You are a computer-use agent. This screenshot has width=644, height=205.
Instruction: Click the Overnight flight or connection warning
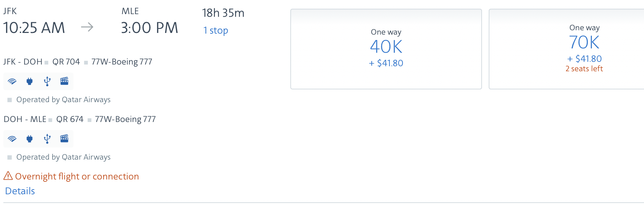coord(77,176)
